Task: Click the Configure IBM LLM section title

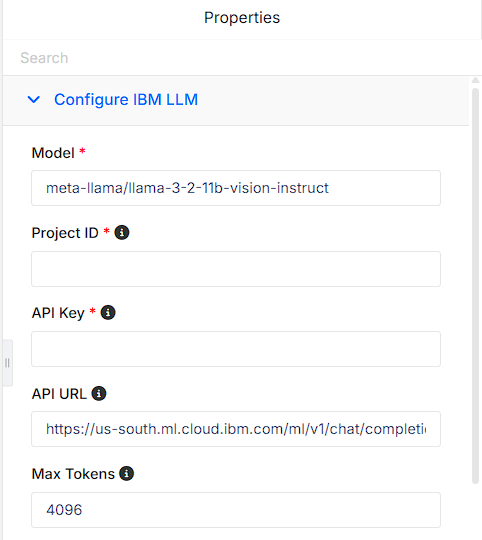Action: [x=126, y=100]
